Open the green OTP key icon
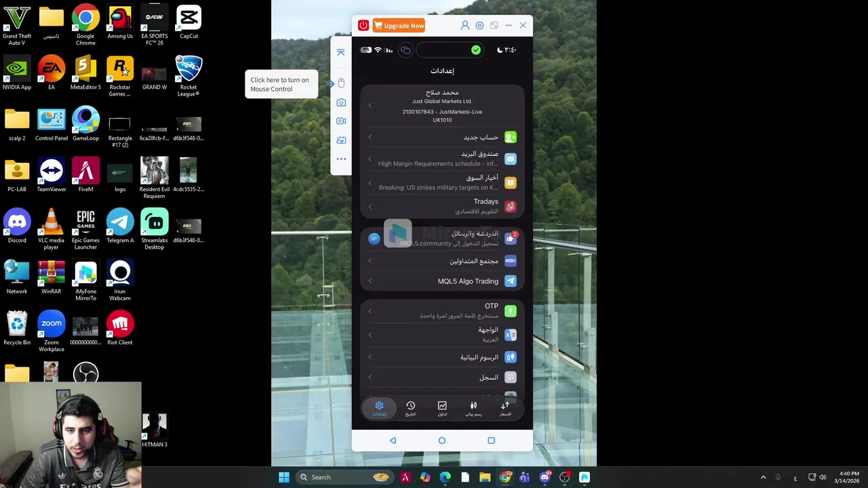 [x=511, y=311]
